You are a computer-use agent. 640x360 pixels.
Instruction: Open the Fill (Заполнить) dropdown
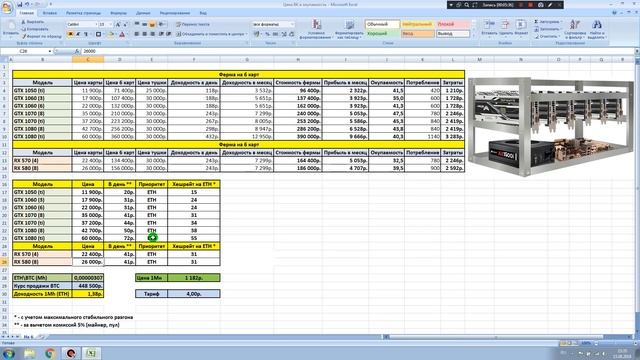tap(549, 29)
